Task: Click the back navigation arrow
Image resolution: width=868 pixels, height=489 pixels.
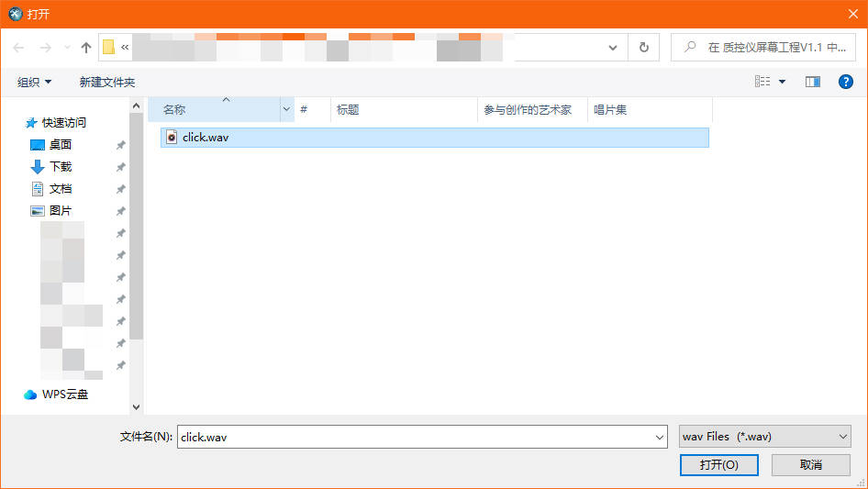Action: [x=19, y=48]
